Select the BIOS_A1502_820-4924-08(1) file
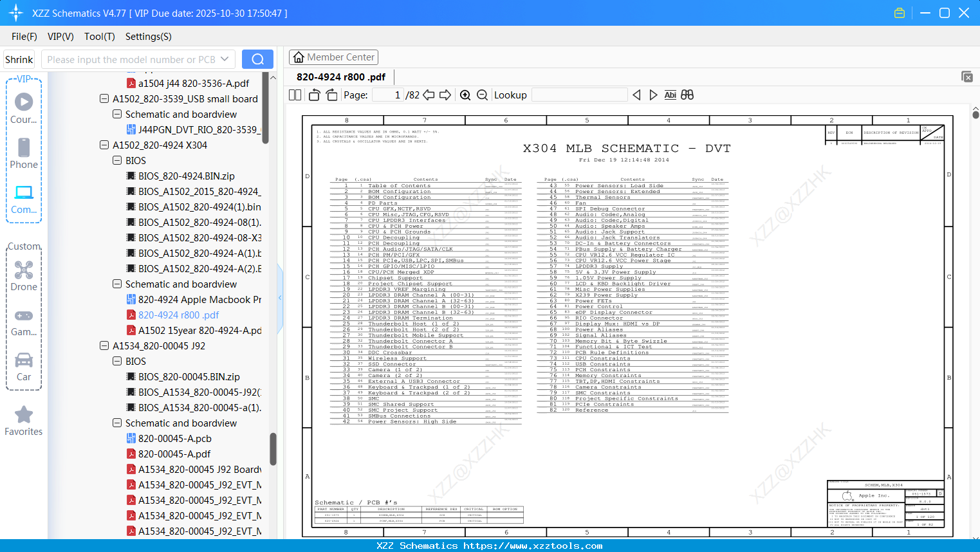This screenshot has width=980, height=552. point(199,223)
